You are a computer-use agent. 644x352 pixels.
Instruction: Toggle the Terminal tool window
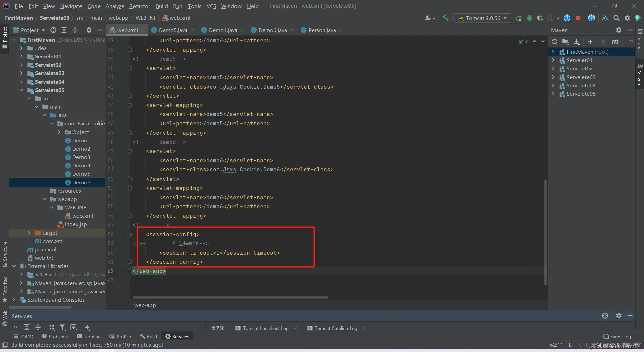pos(89,336)
